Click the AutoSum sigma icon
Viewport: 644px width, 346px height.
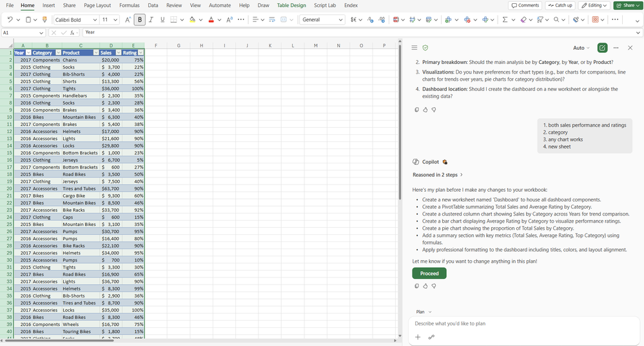click(x=505, y=19)
